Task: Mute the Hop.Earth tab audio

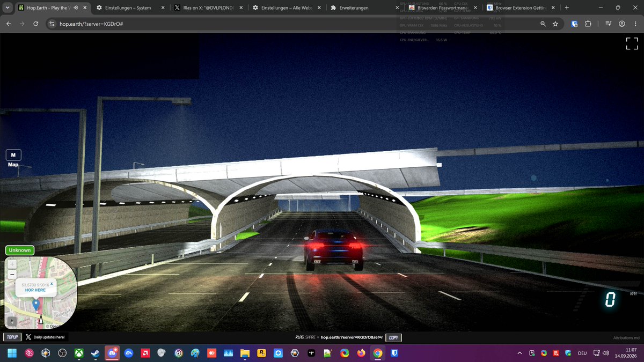Action: pos(76,8)
